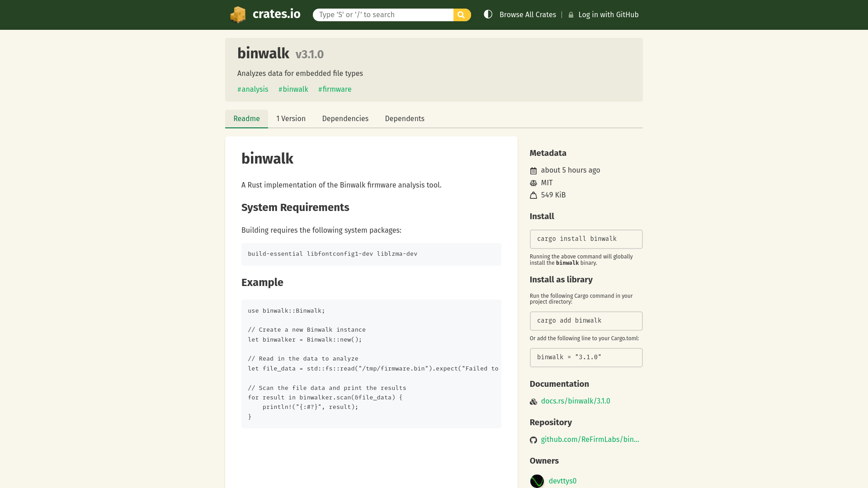Go to crates.io home via site title
Viewport: 868px width, 488px height.
pos(276,14)
